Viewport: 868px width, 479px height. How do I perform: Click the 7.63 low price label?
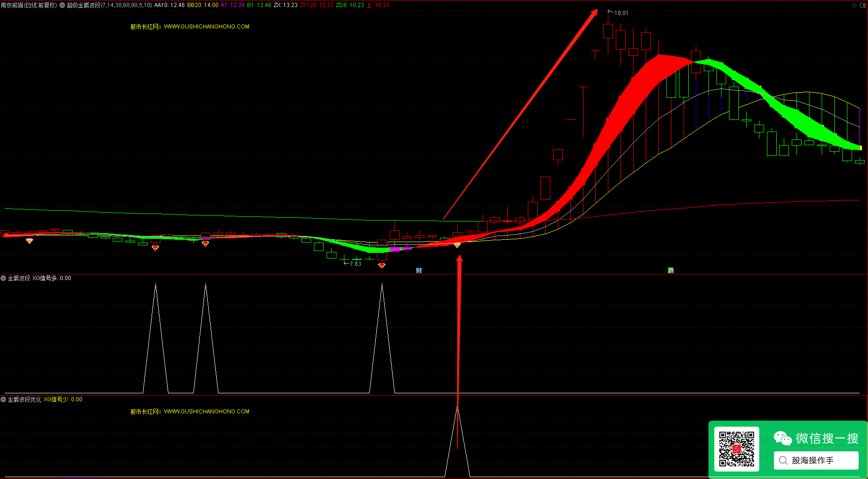pos(356,264)
